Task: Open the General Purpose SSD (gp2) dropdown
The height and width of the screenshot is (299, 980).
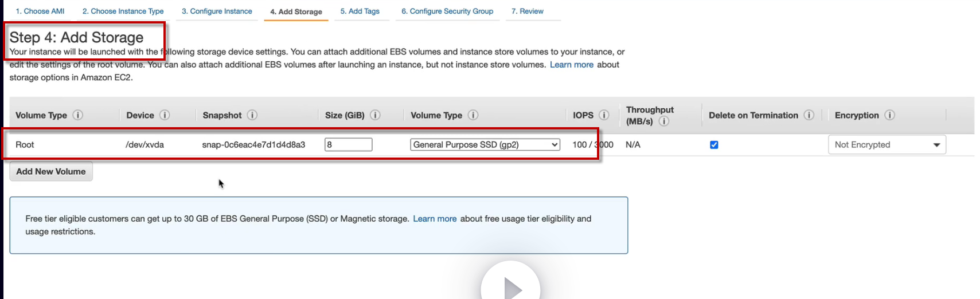Action: pos(485,145)
